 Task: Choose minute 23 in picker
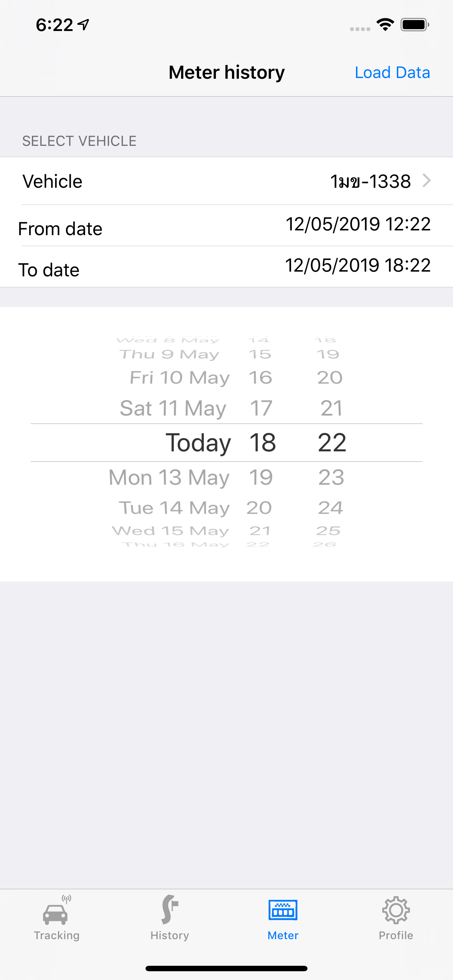[x=331, y=477]
